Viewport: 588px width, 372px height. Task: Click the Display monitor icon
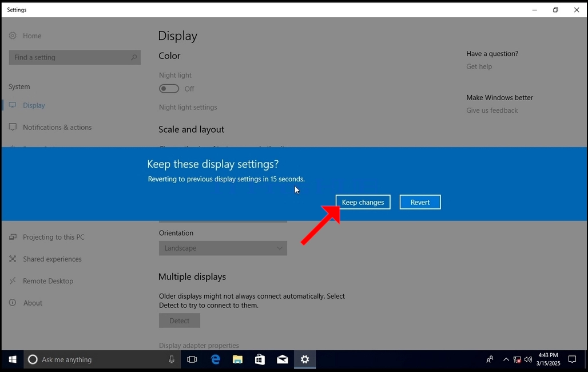pyautogui.click(x=13, y=105)
